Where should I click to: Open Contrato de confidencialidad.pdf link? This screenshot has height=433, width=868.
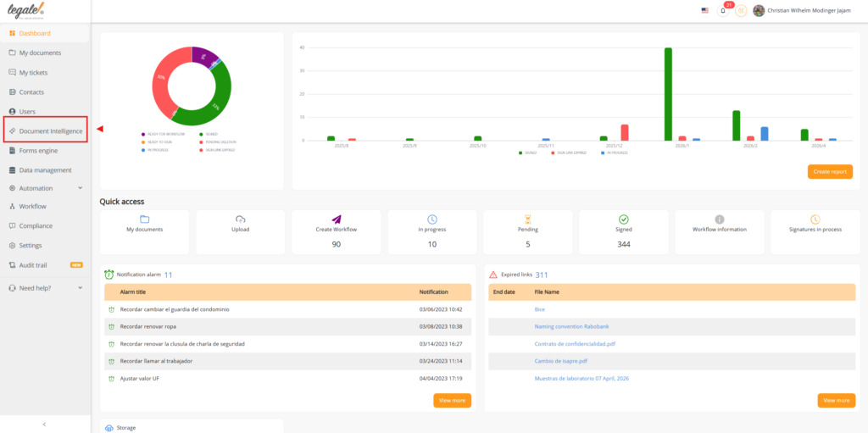point(575,344)
